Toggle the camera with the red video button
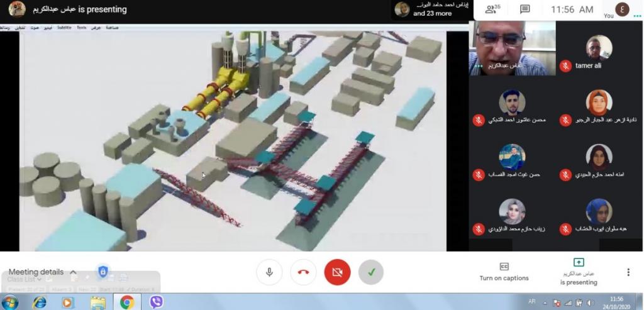 337,272
